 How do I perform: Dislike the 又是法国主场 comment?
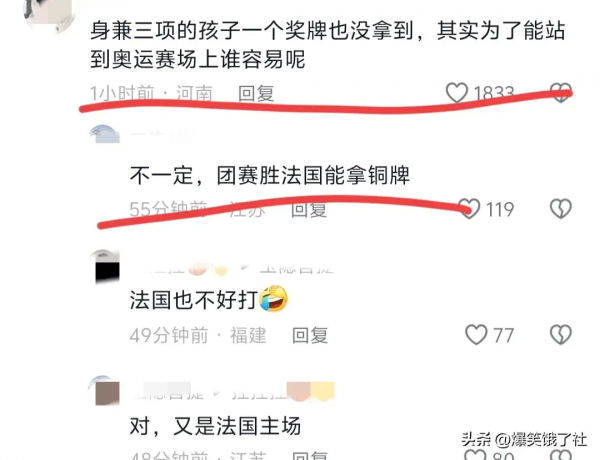point(561,455)
